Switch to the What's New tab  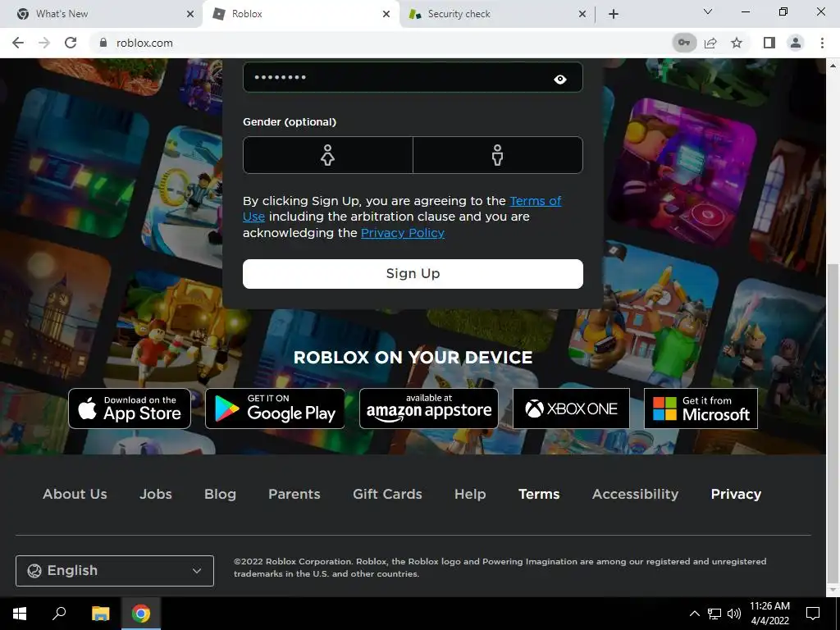pyautogui.click(x=101, y=14)
